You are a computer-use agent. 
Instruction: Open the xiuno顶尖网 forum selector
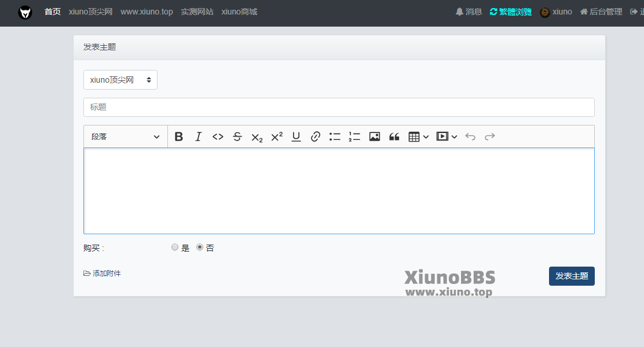[x=120, y=80]
